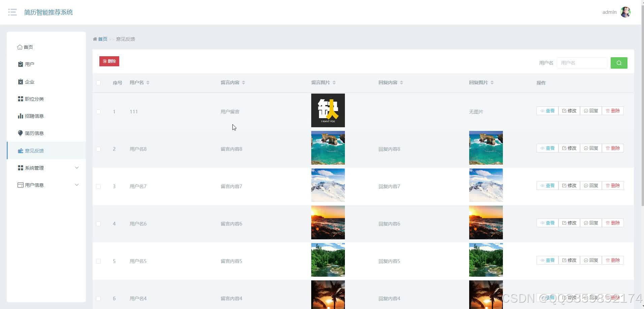The image size is (644, 309).
Task: Expand the 系统管理 submenu chevron
Action: 77,168
